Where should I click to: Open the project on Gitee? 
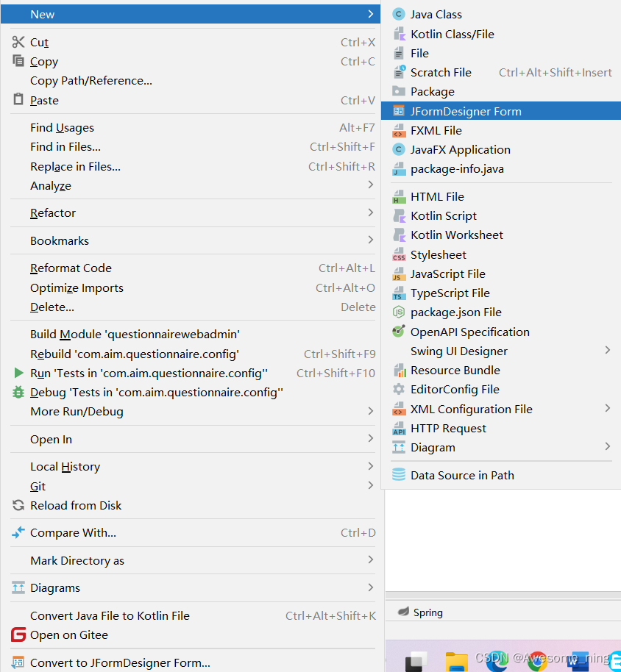click(71, 635)
